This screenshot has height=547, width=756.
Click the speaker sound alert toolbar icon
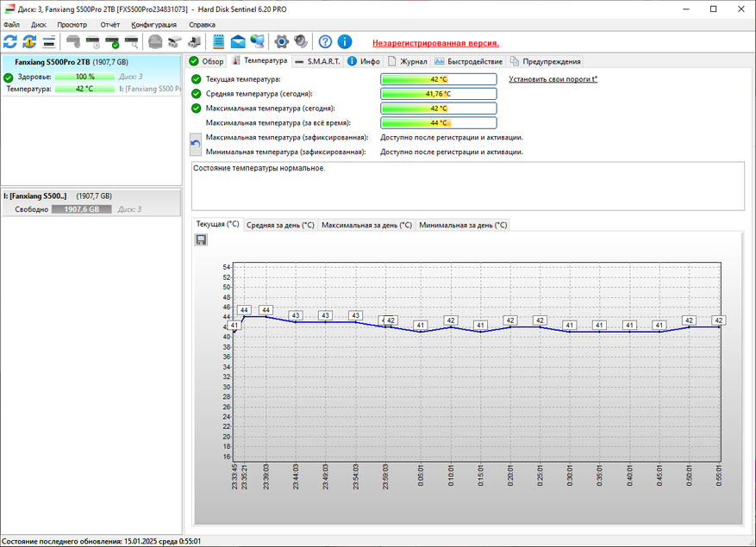[x=301, y=41]
